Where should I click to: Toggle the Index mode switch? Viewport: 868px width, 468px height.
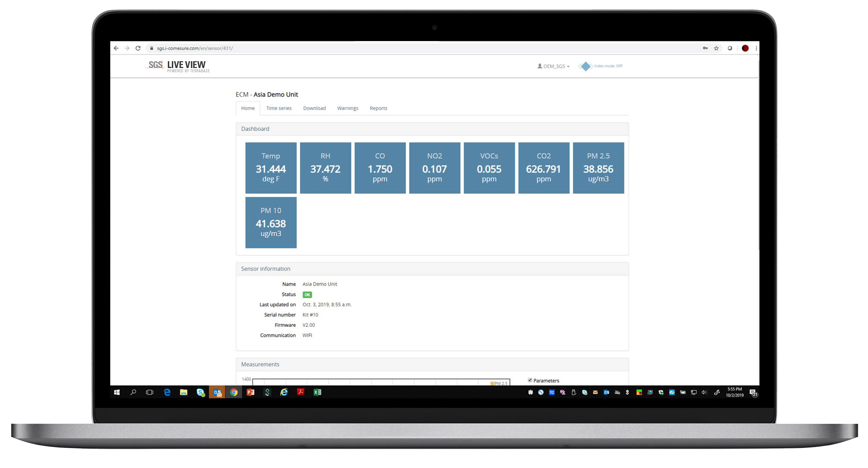tap(586, 66)
